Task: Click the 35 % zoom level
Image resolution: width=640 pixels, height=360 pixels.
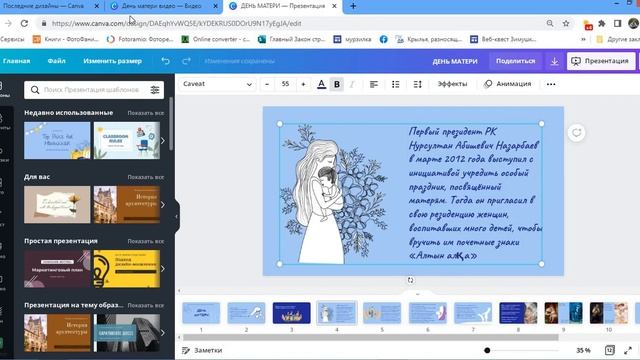Action: [583, 350]
